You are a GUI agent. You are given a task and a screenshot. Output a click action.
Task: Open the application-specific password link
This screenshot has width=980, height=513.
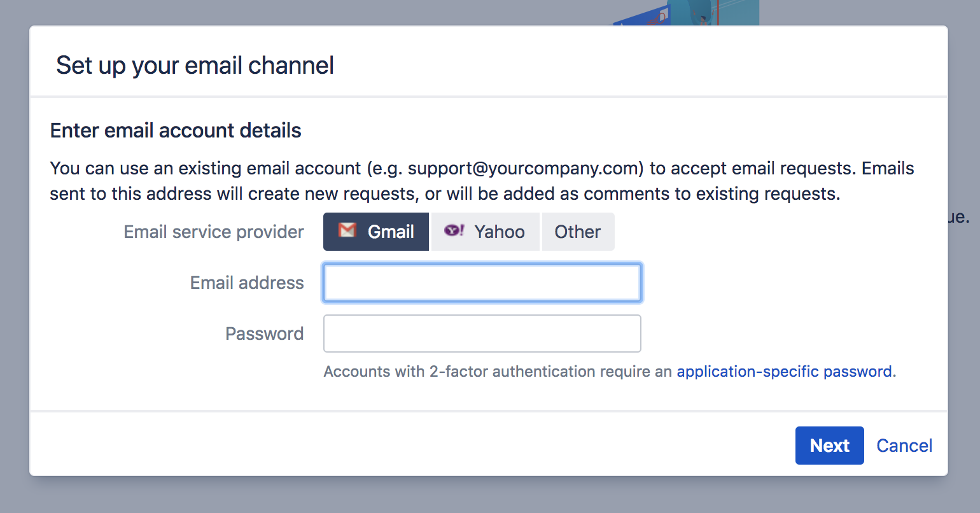pos(784,371)
